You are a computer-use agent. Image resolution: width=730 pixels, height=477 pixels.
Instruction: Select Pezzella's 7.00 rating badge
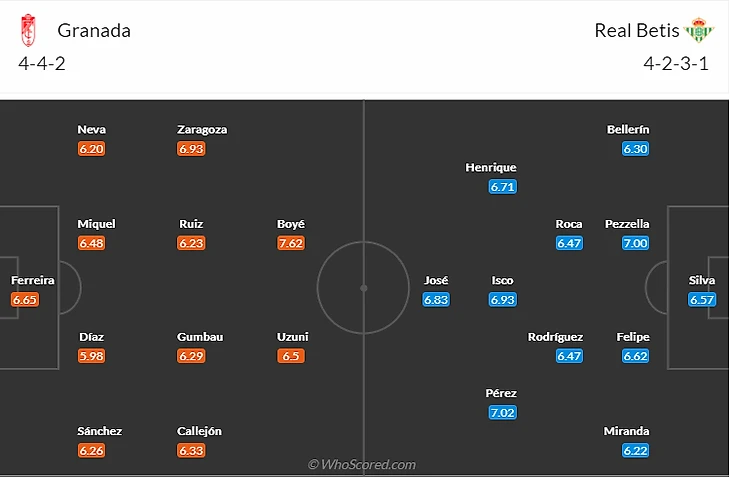635,243
